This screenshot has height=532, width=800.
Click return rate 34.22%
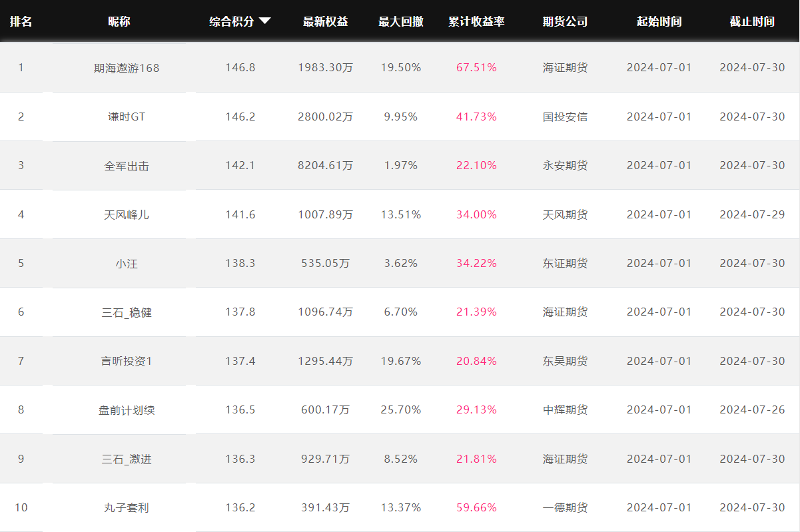[x=476, y=263]
